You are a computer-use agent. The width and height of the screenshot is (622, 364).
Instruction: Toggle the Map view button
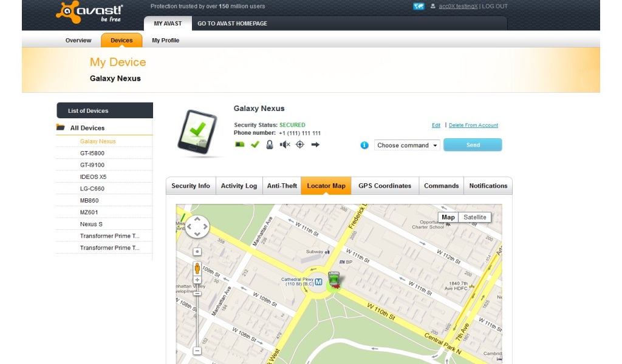tap(448, 217)
